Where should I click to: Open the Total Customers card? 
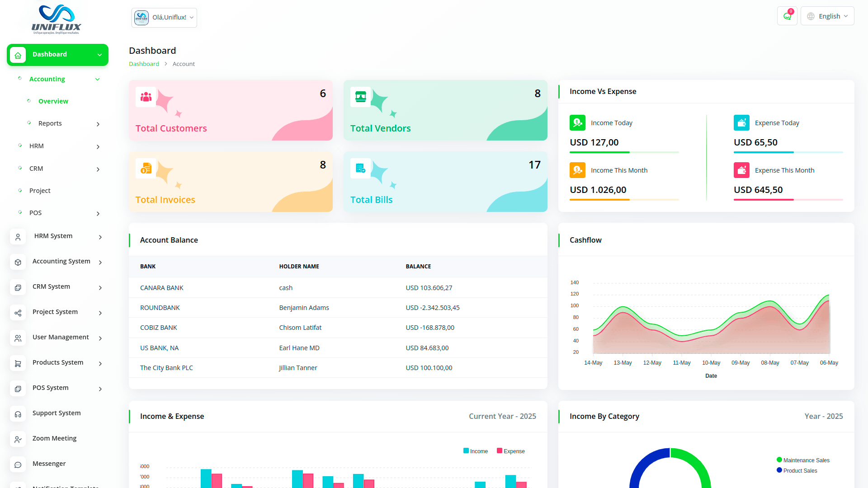click(231, 110)
